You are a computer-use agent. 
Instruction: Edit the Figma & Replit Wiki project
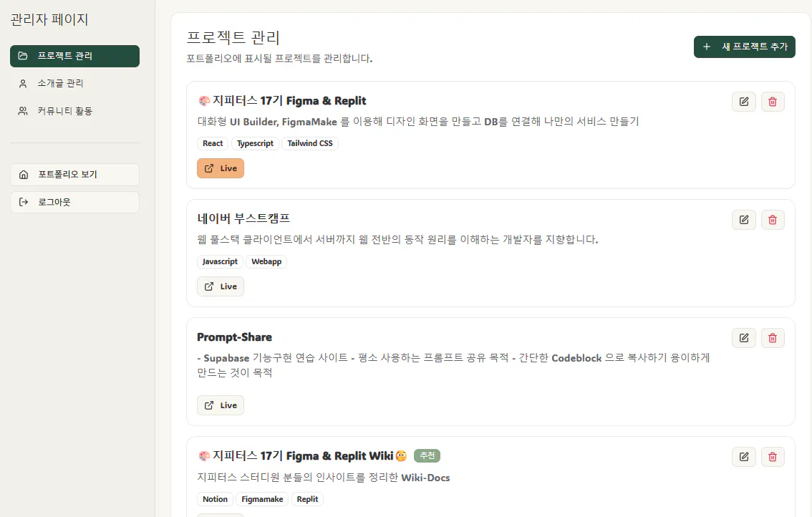[744, 457]
